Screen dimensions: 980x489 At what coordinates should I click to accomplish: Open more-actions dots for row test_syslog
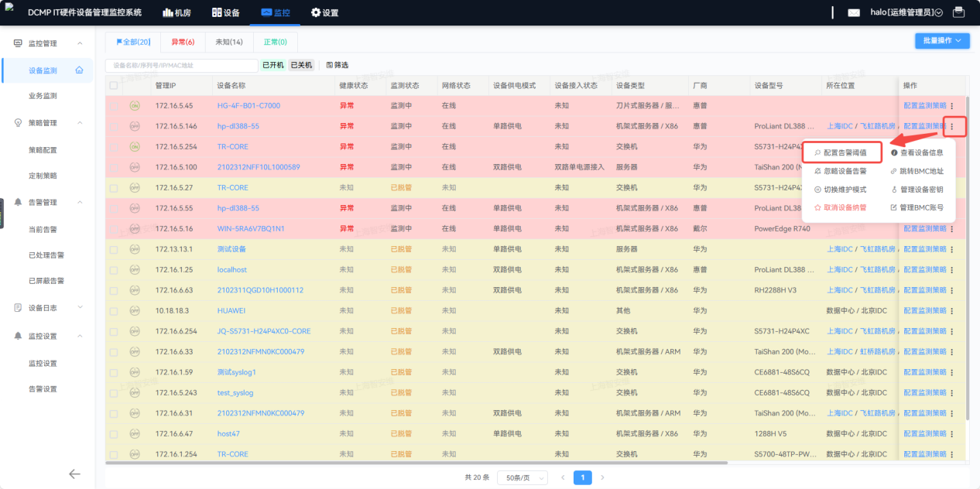[x=952, y=393]
